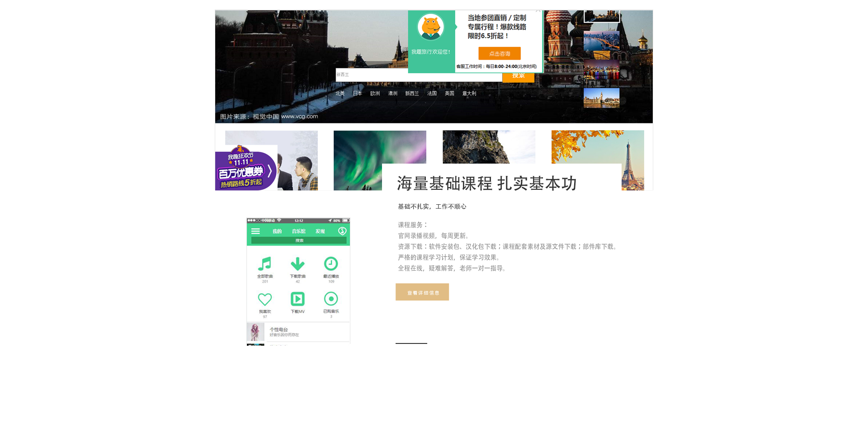
Task: Choose the 意大利 destination link
Action: [x=469, y=94]
